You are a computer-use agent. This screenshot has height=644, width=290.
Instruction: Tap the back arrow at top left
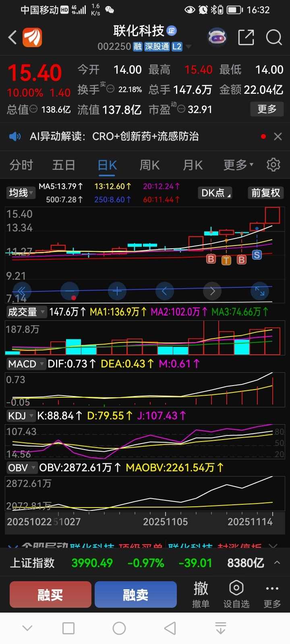click(12, 37)
